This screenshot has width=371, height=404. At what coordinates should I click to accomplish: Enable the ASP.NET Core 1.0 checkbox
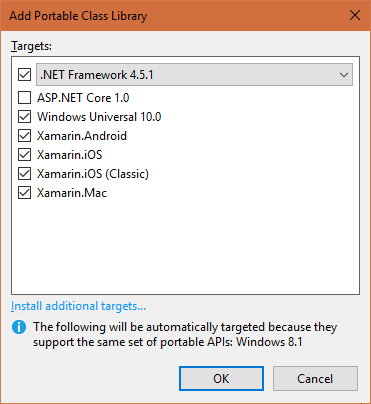(x=24, y=98)
